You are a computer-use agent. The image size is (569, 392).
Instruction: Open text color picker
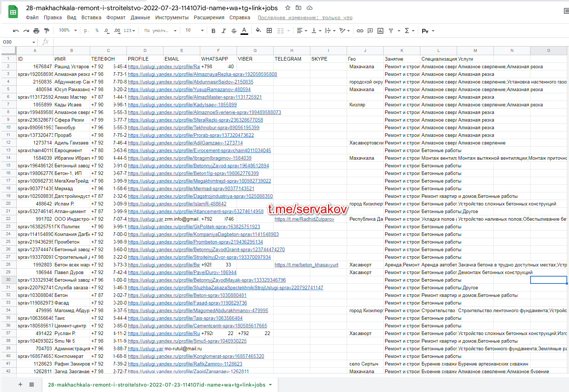[x=245, y=31]
